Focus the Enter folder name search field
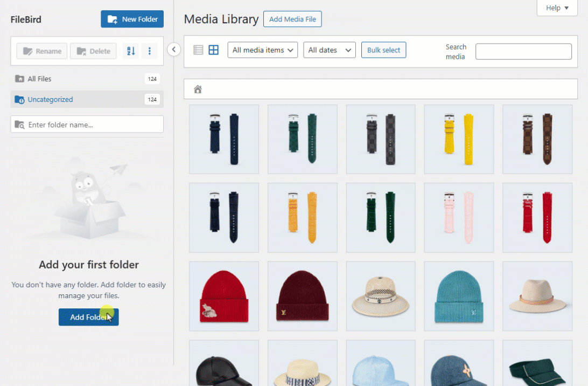Image resolution: width=588 pixels, height=386 pixels. click(x=87, y=125)
